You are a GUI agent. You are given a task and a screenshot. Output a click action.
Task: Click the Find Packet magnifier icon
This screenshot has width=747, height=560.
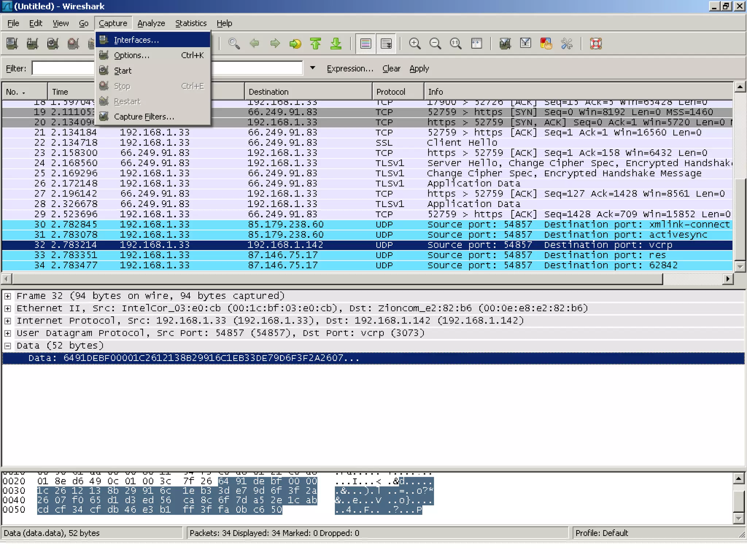coord(234,44)
